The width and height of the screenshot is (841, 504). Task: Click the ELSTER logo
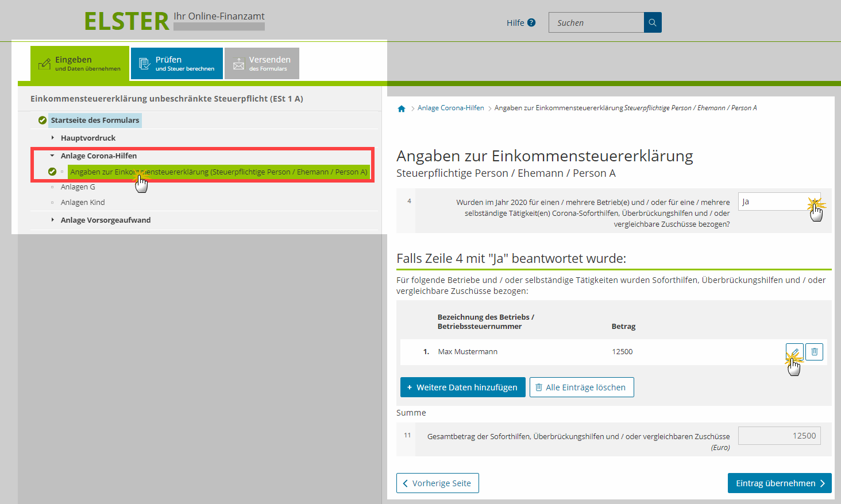[x=126, y=21]
